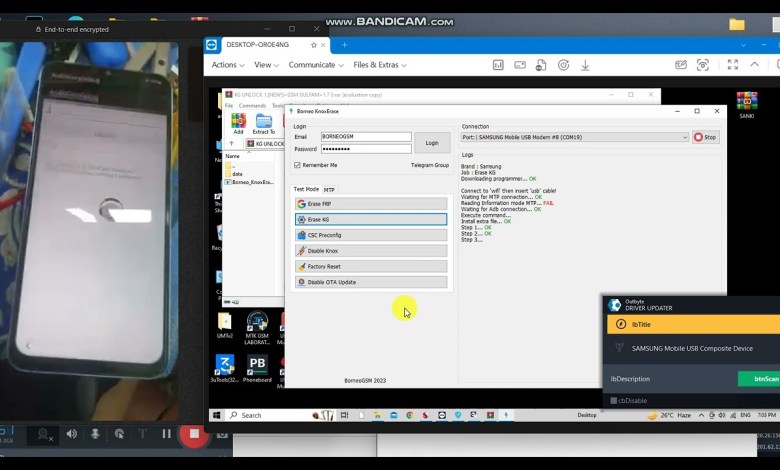This screenshot has height=470, width=780.
Task: Click Name column header in WinRAR
Action: (x=233, y=156)
